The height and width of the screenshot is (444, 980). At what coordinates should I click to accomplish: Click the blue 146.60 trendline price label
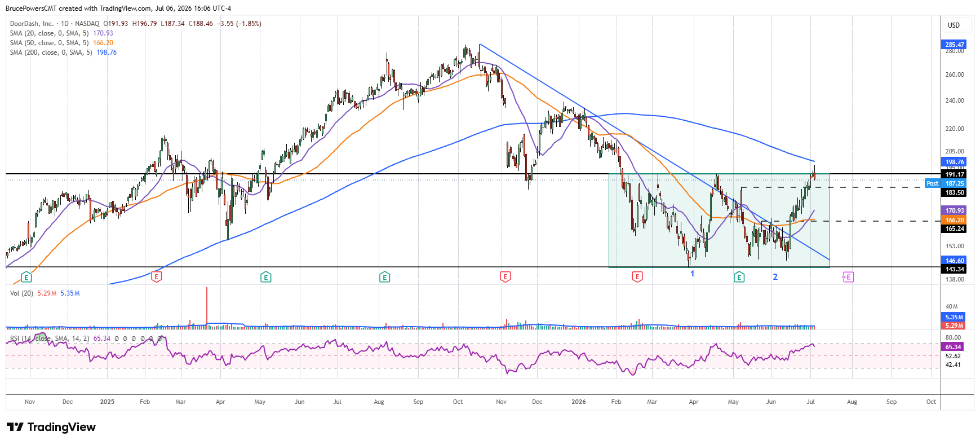pos(954,261)
